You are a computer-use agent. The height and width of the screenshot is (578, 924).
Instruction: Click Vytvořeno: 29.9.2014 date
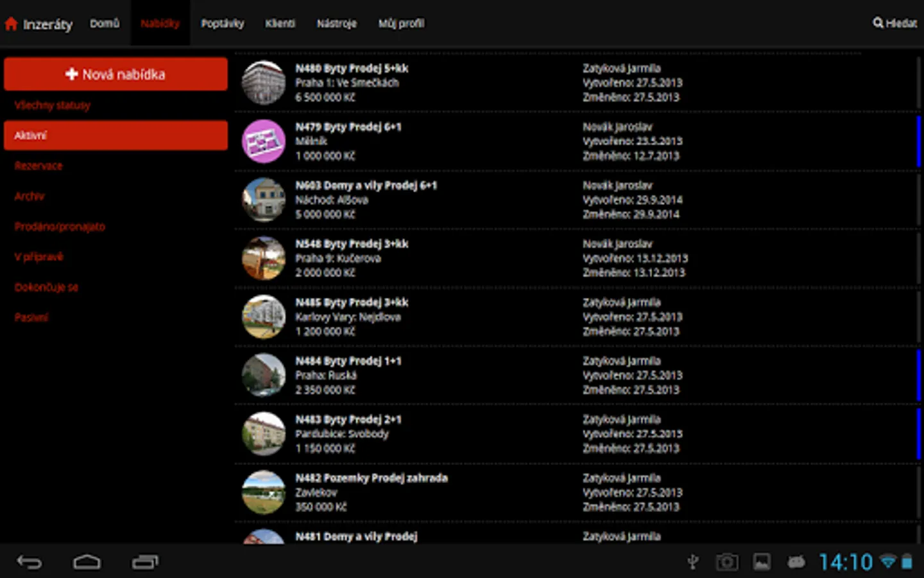633,200
